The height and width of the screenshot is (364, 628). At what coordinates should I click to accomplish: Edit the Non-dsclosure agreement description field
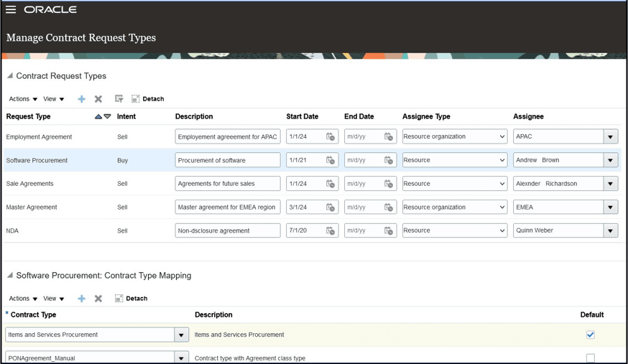coord(228,230)
